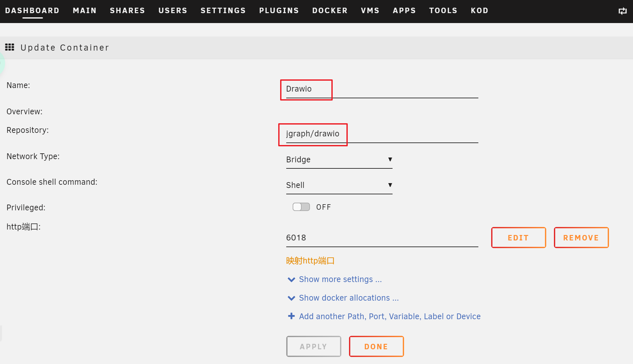Click the http端口 input field 6018

pyautogui.click(x=382, y=237)
